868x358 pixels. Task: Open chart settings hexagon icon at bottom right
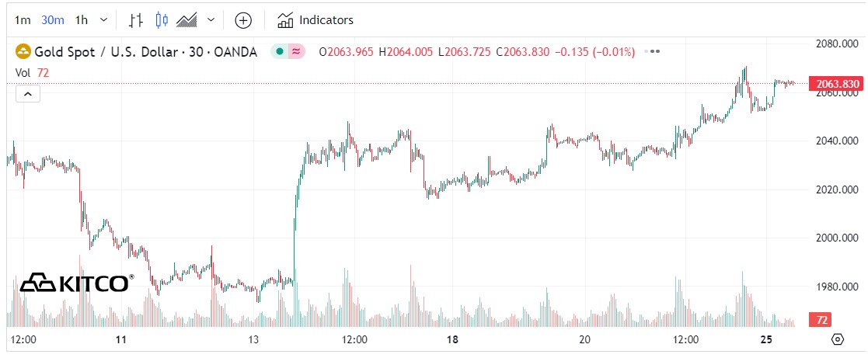tap(838, 339)
